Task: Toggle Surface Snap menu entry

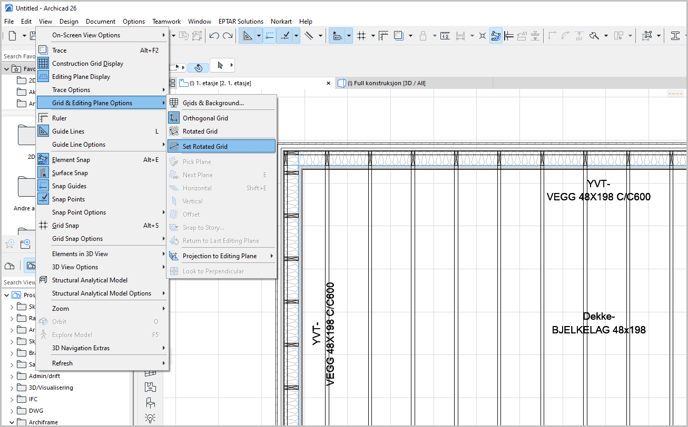Action: click(102, 173)
